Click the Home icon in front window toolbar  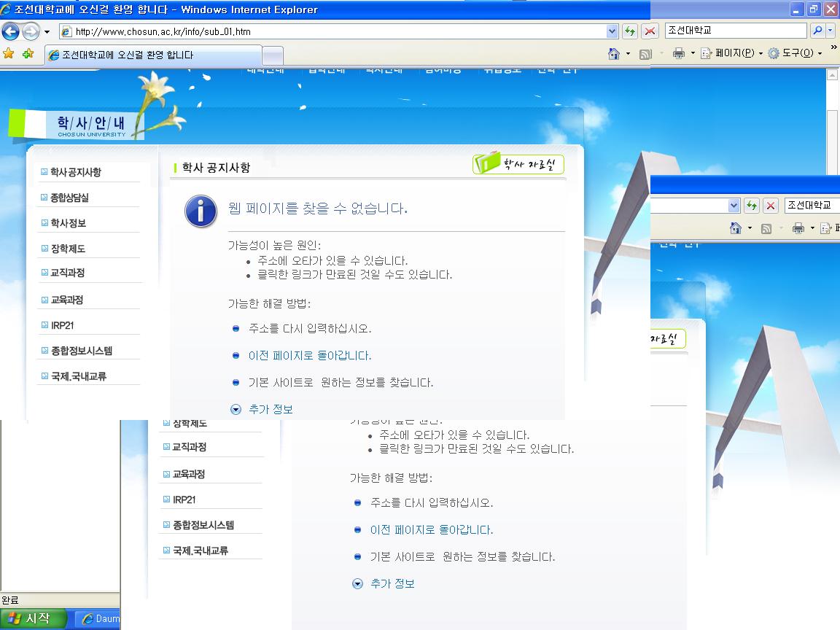[x=614, y=53]
